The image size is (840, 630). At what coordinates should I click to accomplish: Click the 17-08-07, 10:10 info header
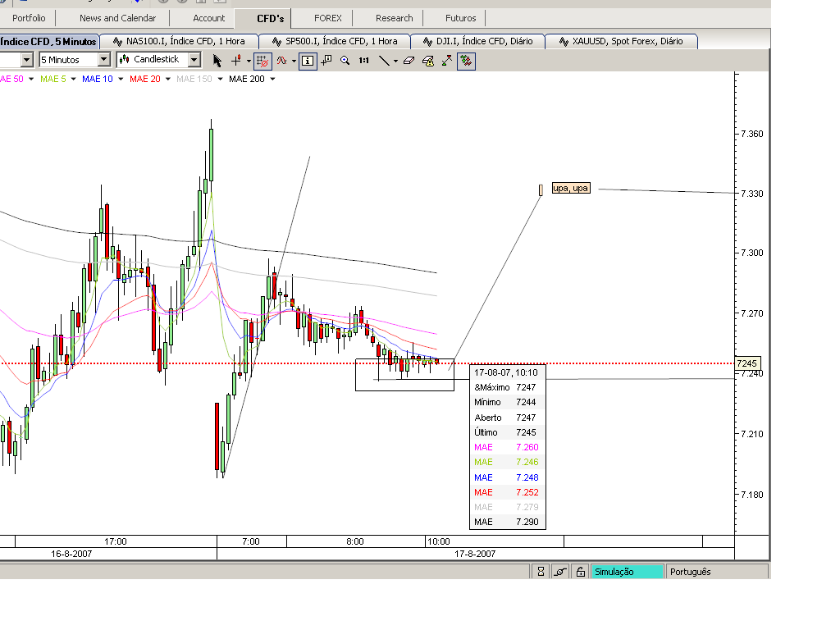coord(506,372)
